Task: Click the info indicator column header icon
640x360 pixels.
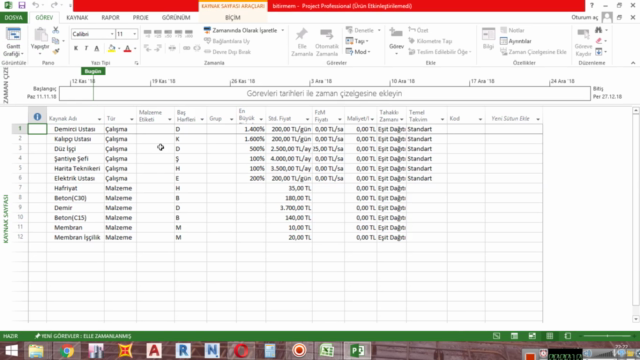Action: tap(37, 117)
